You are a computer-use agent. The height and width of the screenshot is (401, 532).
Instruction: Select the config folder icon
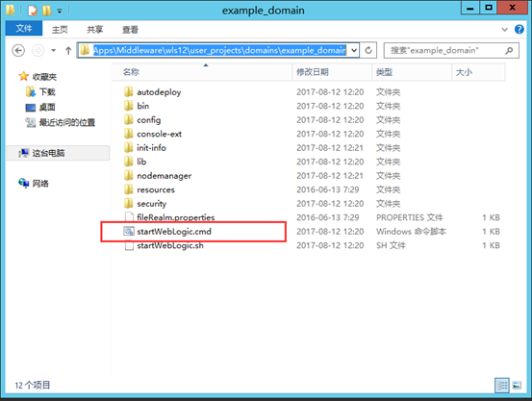point(128,120)
